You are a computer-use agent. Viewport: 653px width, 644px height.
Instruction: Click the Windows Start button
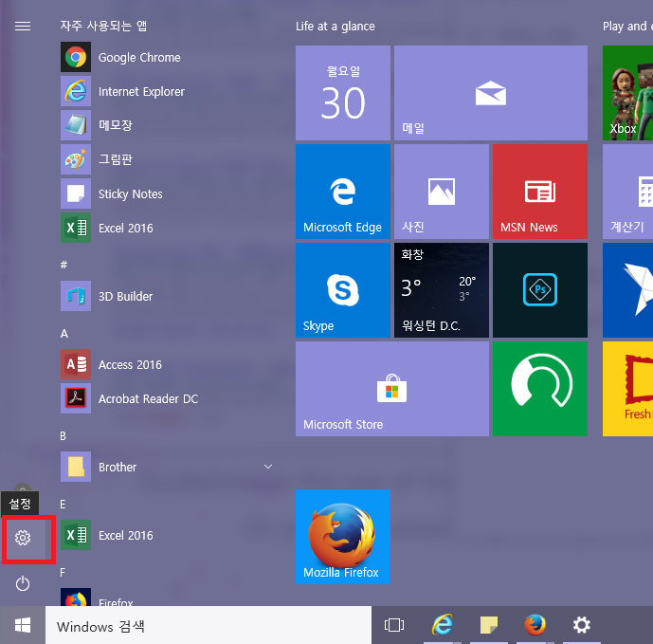(x=23, y=625)
